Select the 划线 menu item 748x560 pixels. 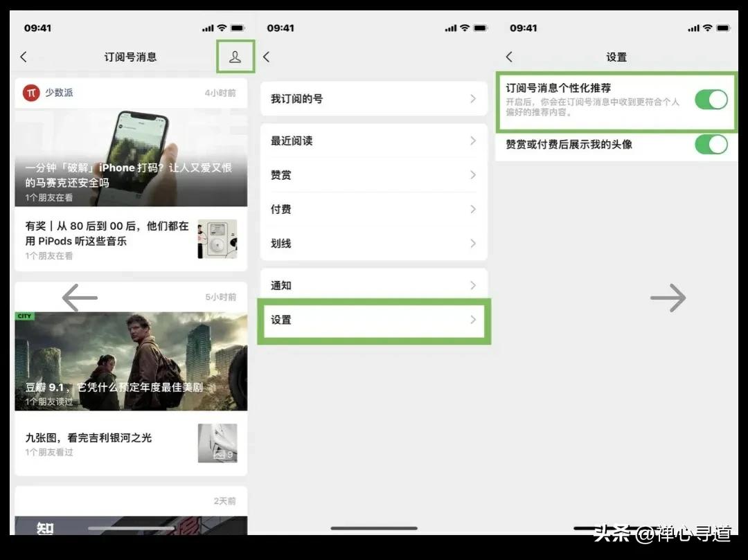pyautogui.click(x=374, y=244)
